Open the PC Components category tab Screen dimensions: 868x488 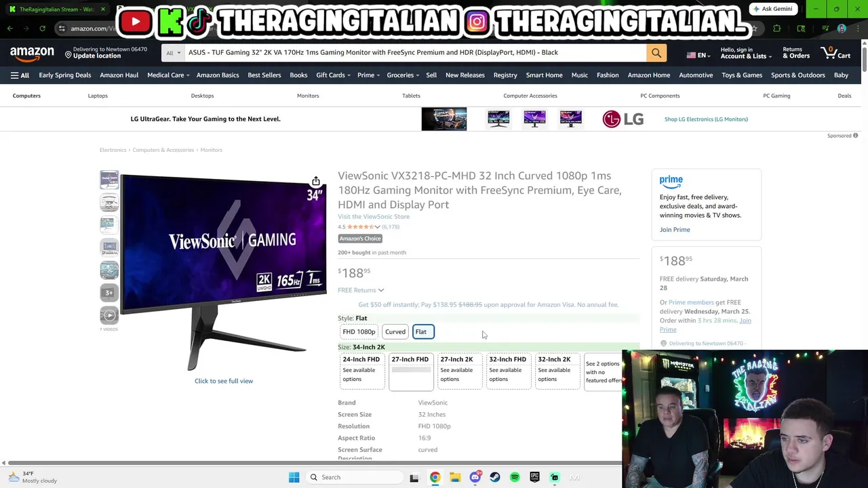click(x=660, y=96)
